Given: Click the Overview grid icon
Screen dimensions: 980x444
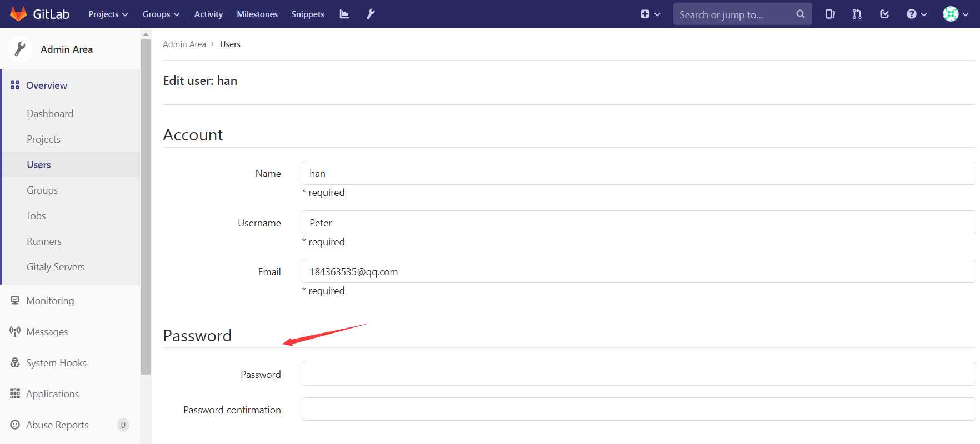Looking at the screenshot, I should (x=15, y=85).
